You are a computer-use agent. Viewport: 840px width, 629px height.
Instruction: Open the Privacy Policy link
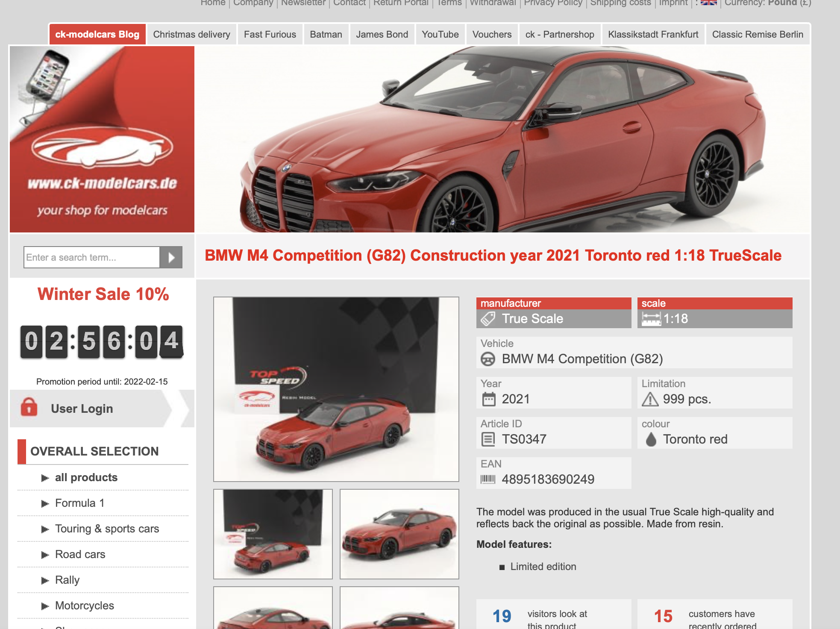(x=553, y=3)
